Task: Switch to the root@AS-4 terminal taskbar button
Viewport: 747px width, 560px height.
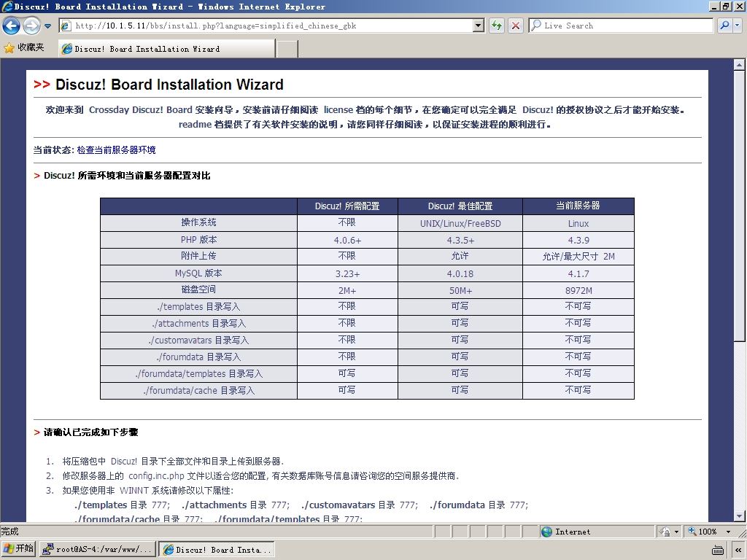Action: [x=97, y=550]
